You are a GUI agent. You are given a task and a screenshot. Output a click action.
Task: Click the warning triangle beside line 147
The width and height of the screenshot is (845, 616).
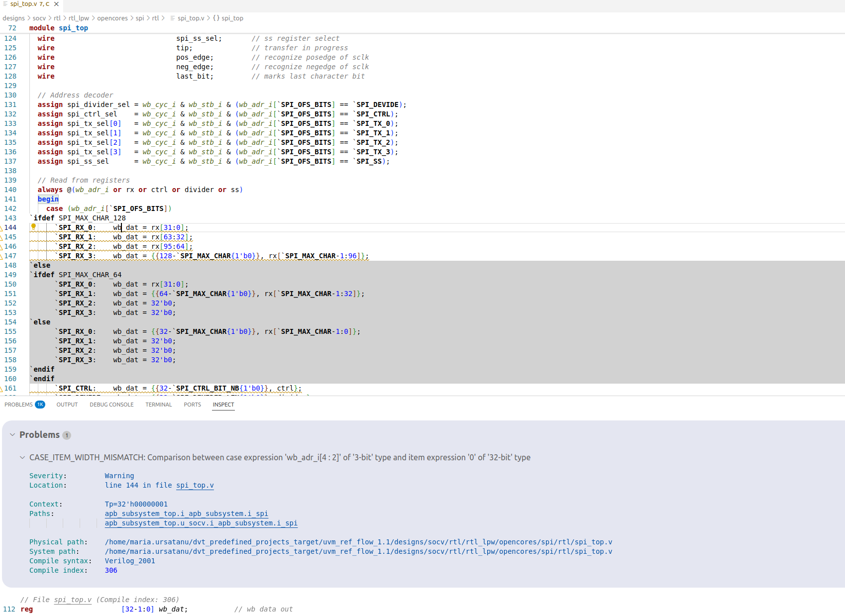[x=2, y=256]
